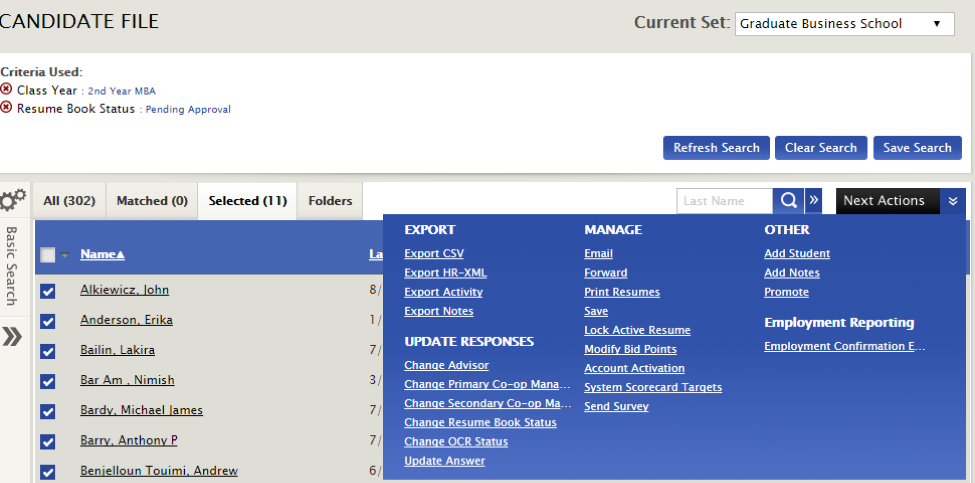This screenshot has width=975, height=483.
Task: Choose Add Student under Other
Action: [x=797, y=254]
